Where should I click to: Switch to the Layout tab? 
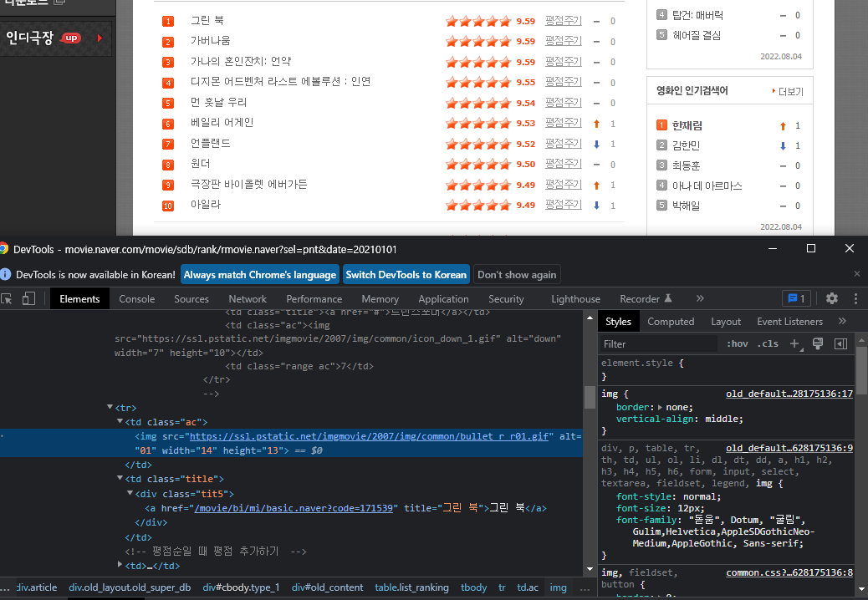726,321
